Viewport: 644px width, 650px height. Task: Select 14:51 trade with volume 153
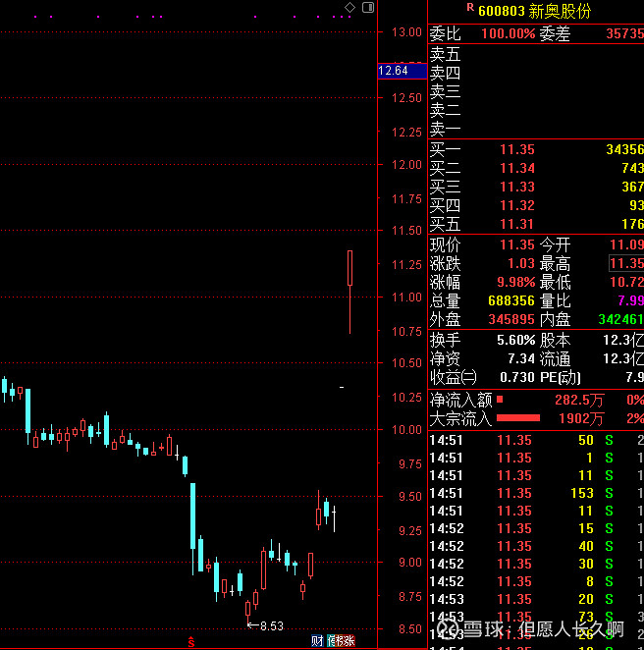tap(536, 493)
